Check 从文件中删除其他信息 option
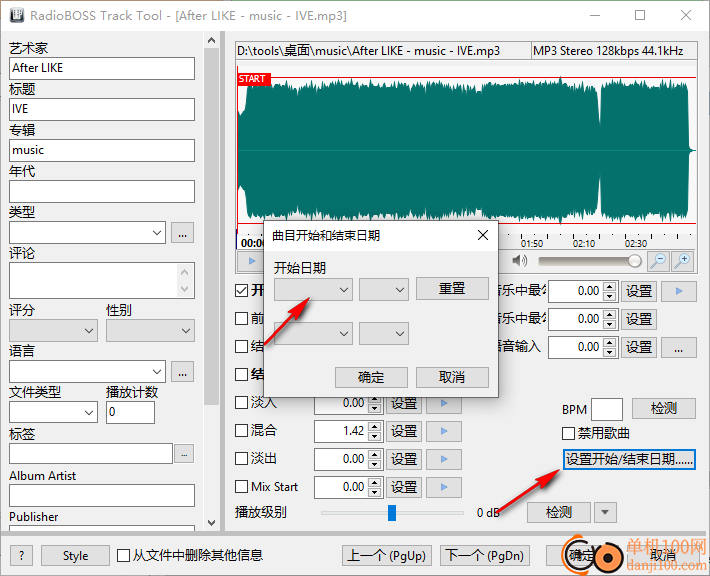710x576 pixels. click(x=123, y=555)
